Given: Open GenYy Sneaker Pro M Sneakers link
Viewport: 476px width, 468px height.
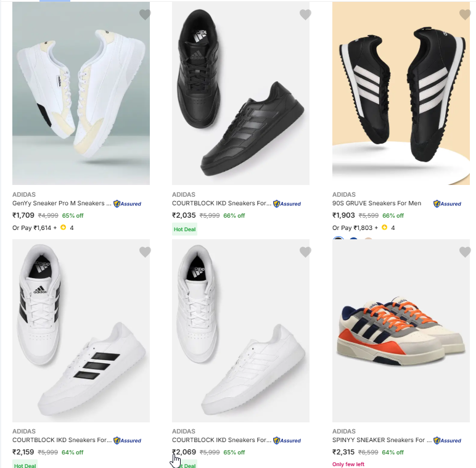Looking at the screenshot, I should pos(62,203).
